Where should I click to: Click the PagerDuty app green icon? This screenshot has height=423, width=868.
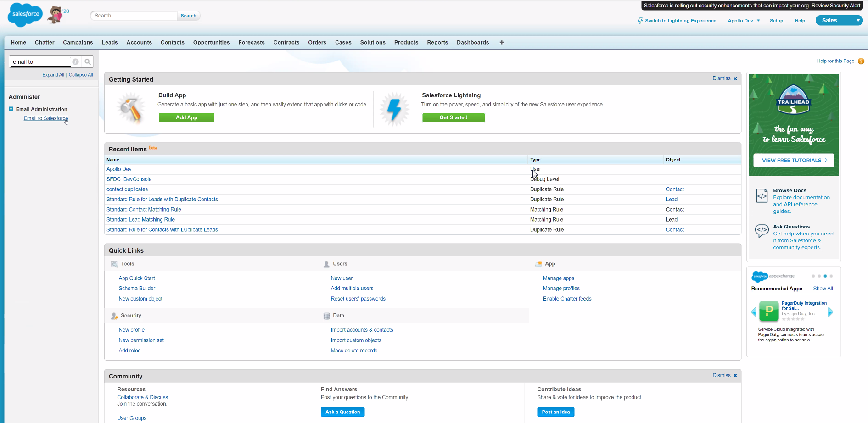769,311
